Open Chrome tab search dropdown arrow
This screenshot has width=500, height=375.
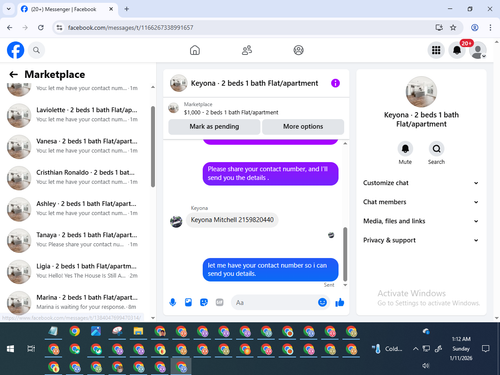(x=9, y=9)
